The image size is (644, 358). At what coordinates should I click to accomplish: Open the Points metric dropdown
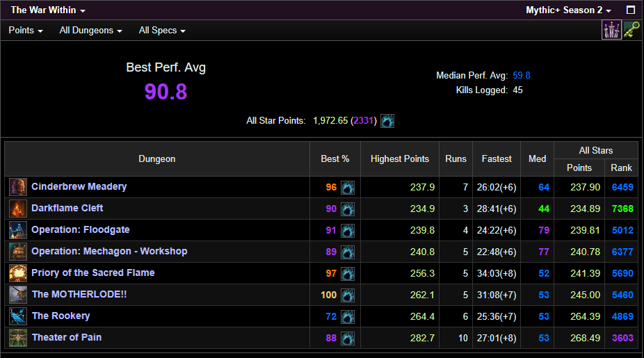[26, 31]
